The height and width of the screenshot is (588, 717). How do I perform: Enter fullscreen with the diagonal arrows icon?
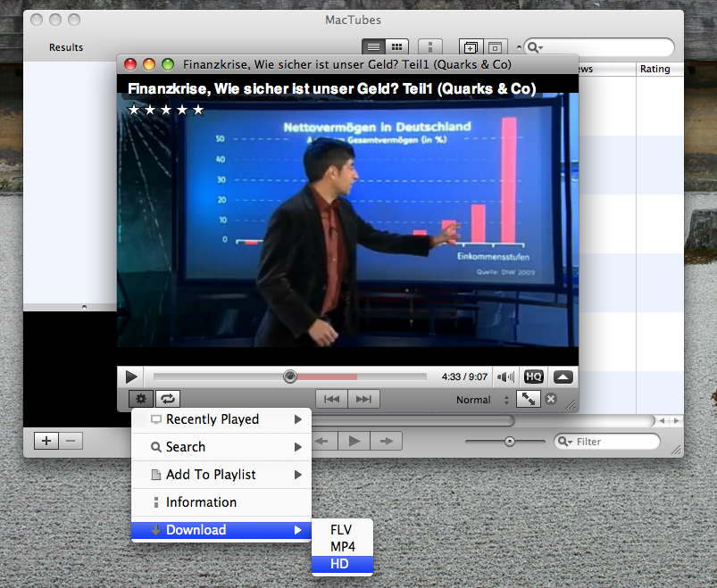coord(529,400)
